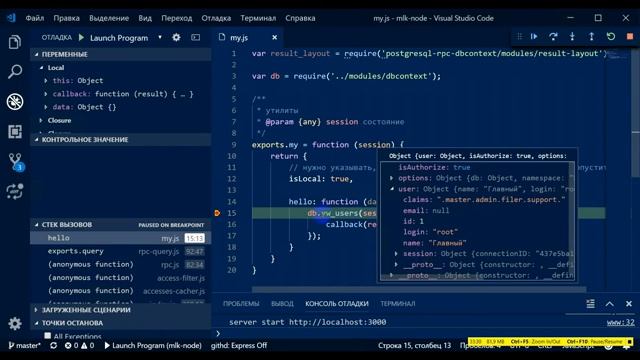Start debugging with green play arrow
Screen dimensions: 640x360
[81, 38]
